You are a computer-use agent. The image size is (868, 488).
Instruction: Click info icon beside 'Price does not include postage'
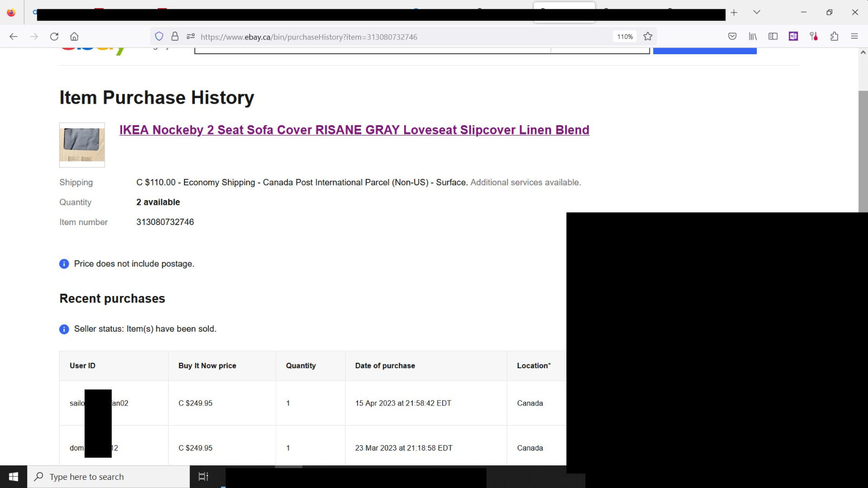pos(64,264)
